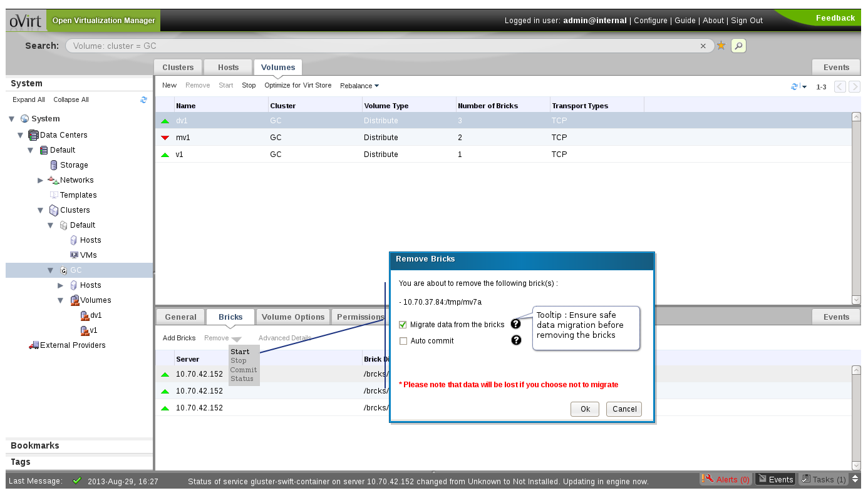Open the Rebalance dropdown menu
Screen dimensions: 868x493
[x=359, y=86]
